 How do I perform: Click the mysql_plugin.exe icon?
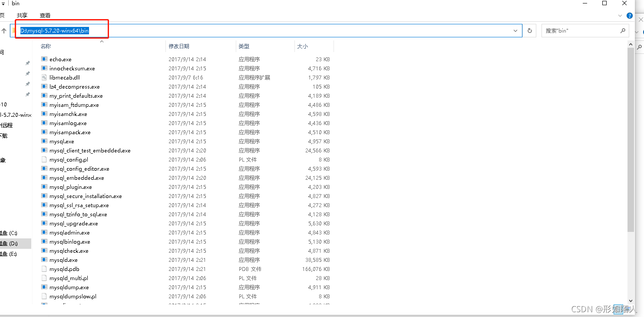pyautogui.click(x=44, y=187)
